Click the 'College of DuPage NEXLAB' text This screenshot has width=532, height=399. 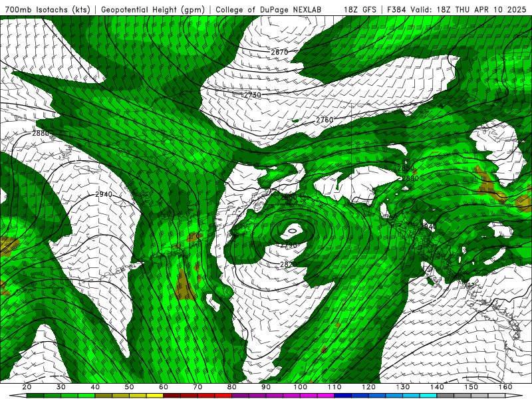click(269, 9)
